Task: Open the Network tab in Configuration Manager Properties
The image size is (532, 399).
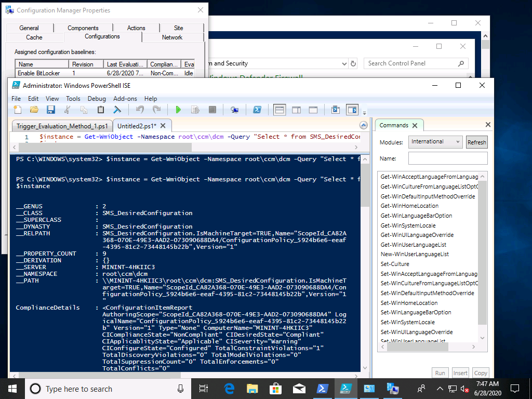Action: (x=172, y=37)
